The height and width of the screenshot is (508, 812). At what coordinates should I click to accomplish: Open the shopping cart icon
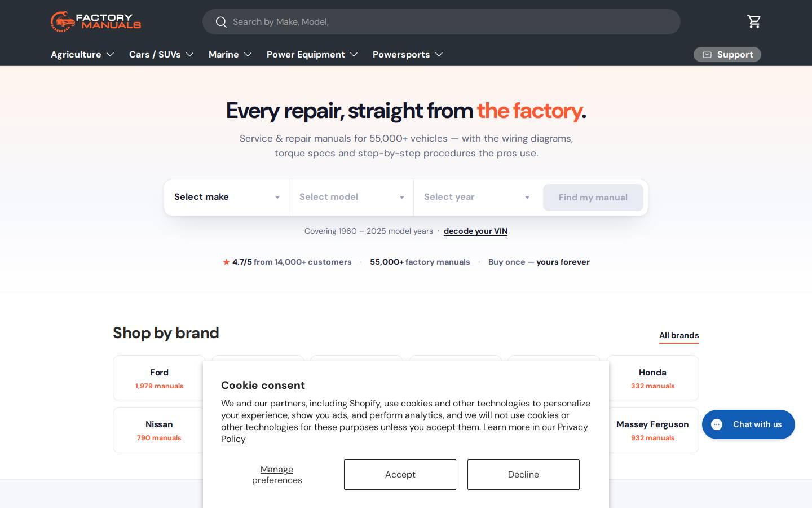[x=754, y=21]
